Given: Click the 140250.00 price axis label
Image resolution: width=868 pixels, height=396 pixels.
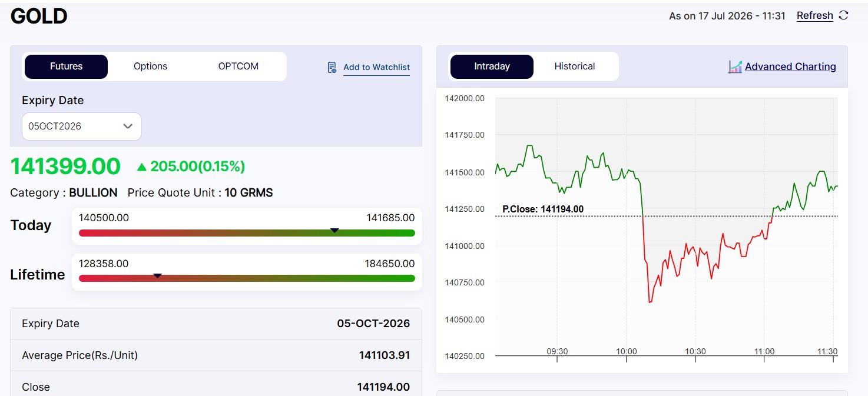Looking at the screenshot, I should click(x=465, y=356).
